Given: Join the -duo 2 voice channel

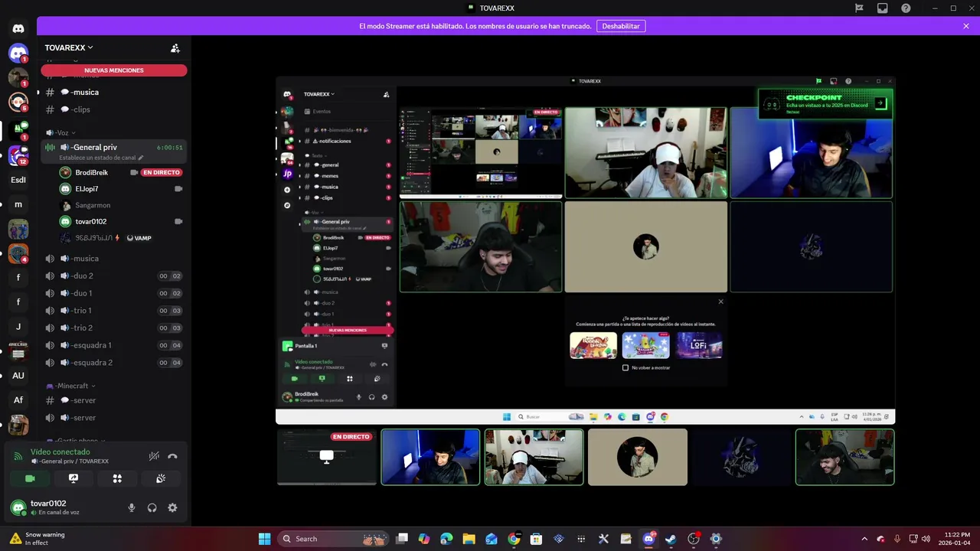Looking at the screenshot, I should (x=114, y=275).
